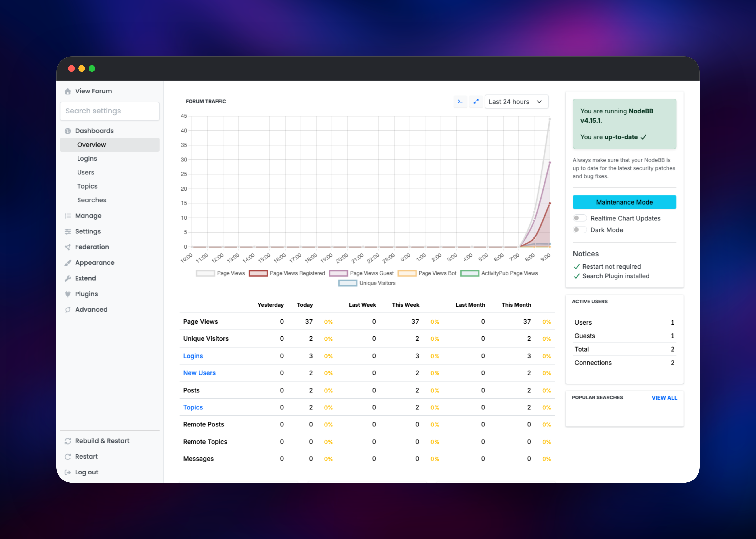Click the Page Views Guest point at 9:00
Viewport: 756px width, 539px height.
(x=550, y=163)
